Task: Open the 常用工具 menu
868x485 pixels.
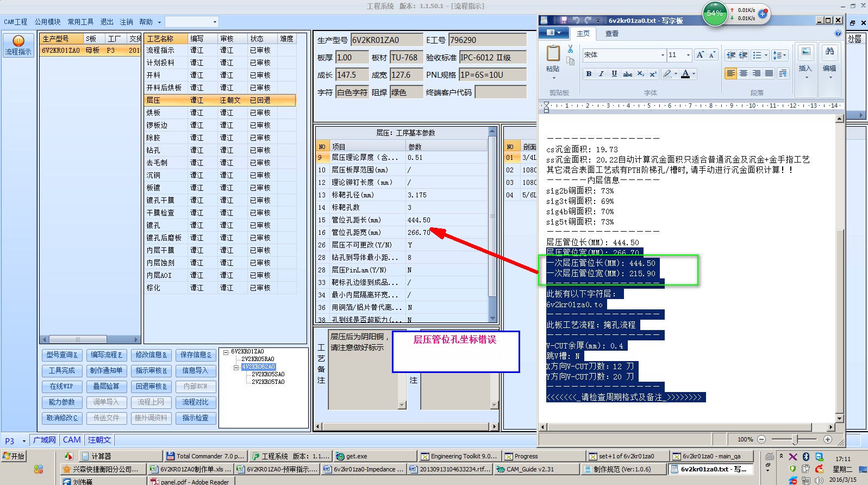Action: click(80, 22)
